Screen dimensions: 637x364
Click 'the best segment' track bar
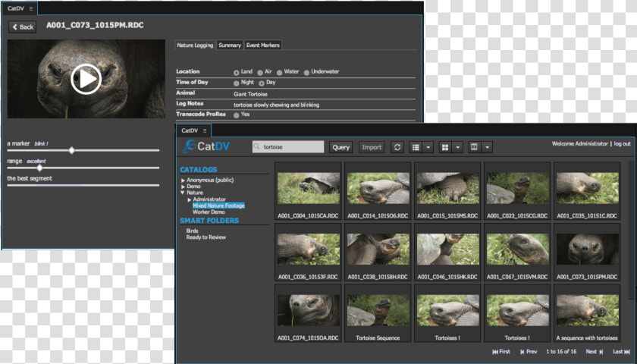click(83, 185)
